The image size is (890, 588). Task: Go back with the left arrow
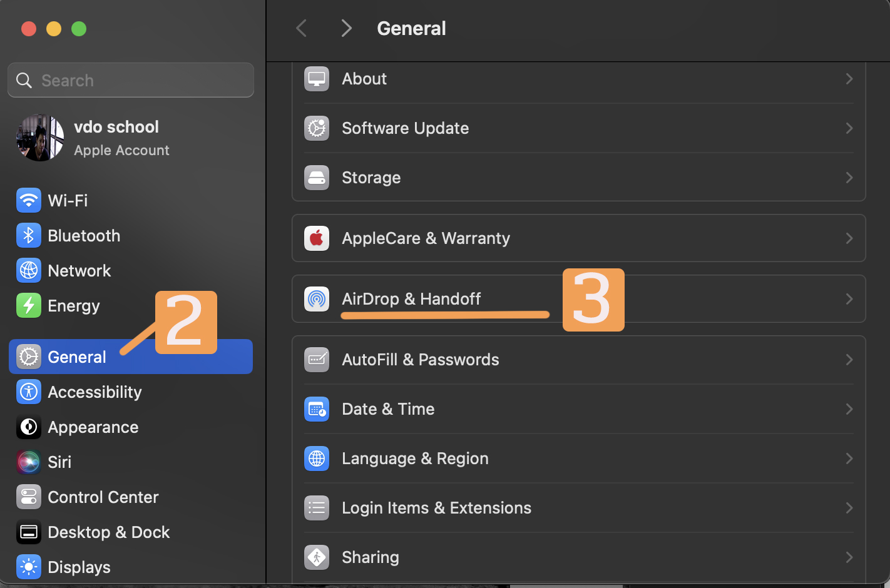302,28
